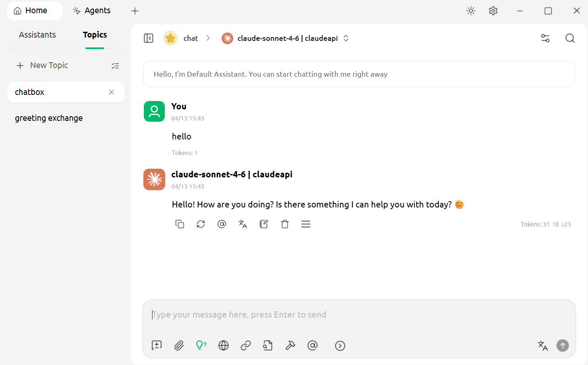588x365 pixels.
Task: Copy the assistant's reply message
Action: (180, 224)
